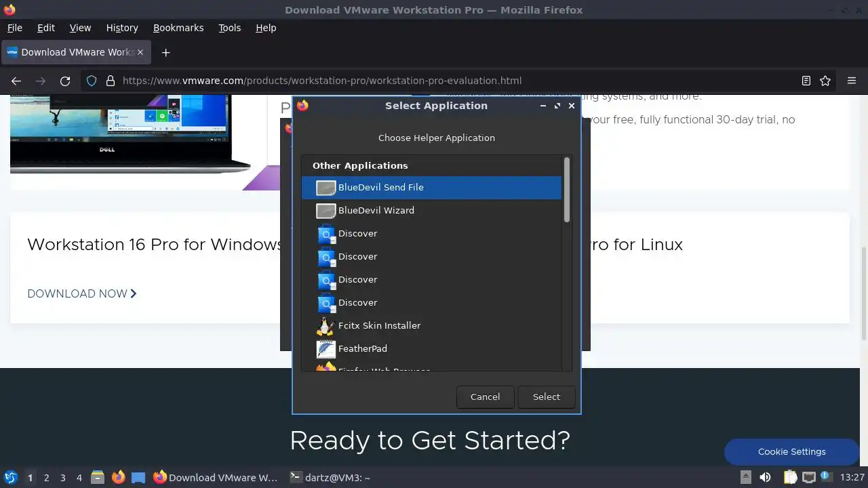Image resolution: width=868 pixels, height=488 pixels.
Task: Click the 13:27 clock
Action: point(852,478)
